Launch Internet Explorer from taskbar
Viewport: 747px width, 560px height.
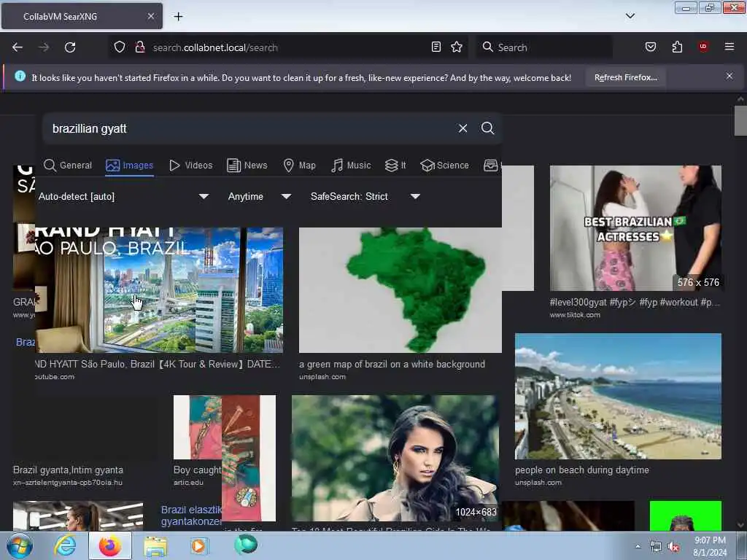pyautogui.click(x=65, y=546)
